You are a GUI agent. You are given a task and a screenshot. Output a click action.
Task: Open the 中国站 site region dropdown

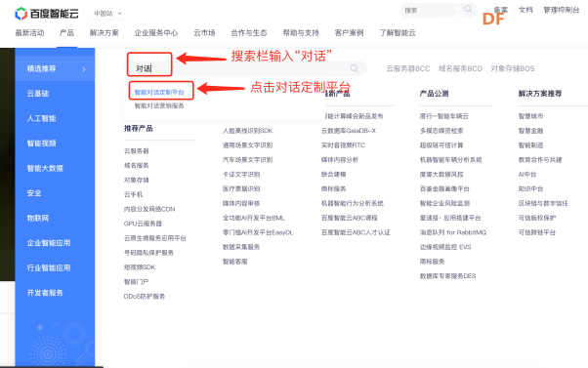(x=107, y=14)
